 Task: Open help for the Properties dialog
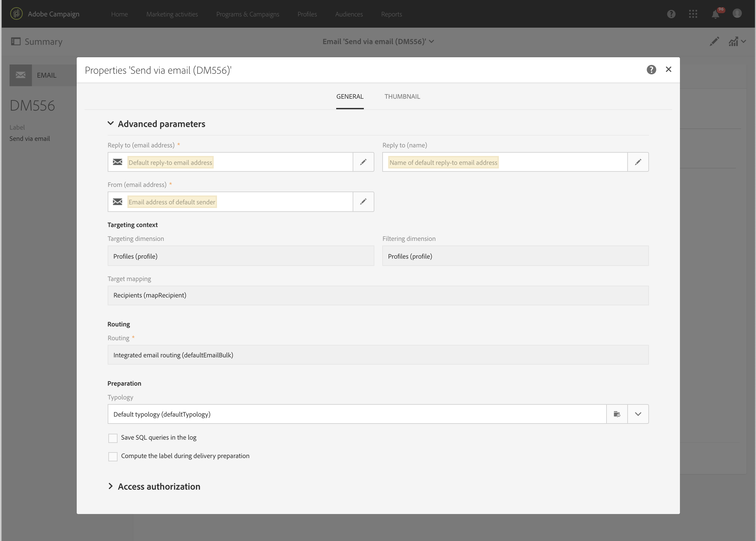(x=651, y=70)
